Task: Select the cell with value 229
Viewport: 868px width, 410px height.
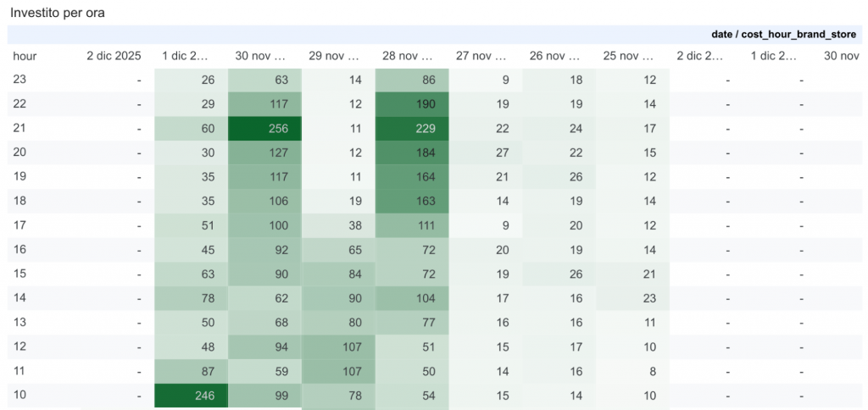Action: click(412, 129)
